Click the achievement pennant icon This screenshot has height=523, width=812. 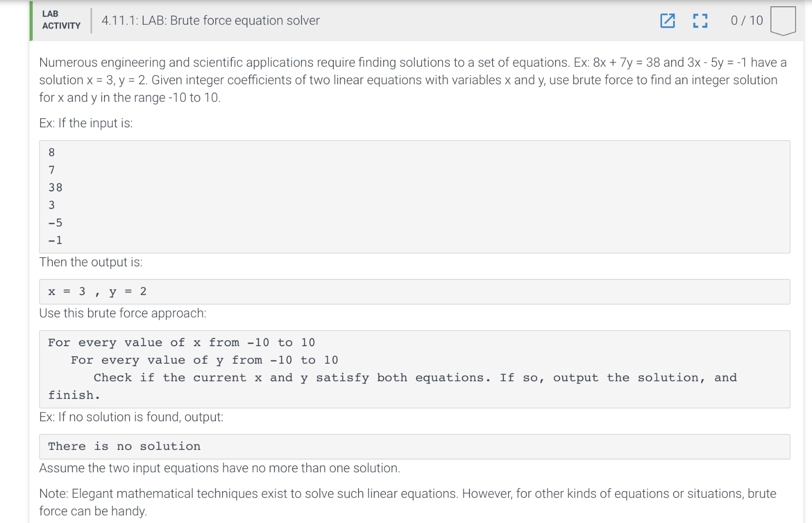(783, 20)
